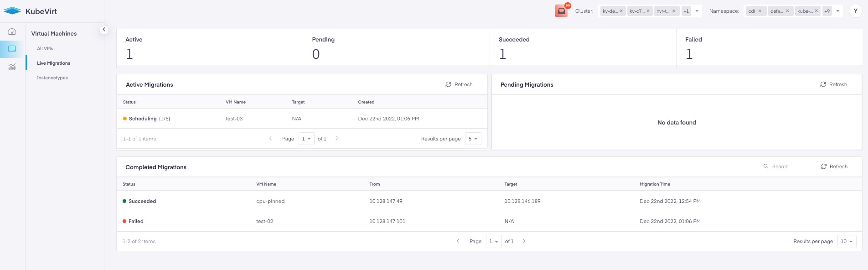Image resolution: width=868 pixels, height=270 pixels.
Task: Expand the Cluster selector dropdown
Action: pos(697,11)
